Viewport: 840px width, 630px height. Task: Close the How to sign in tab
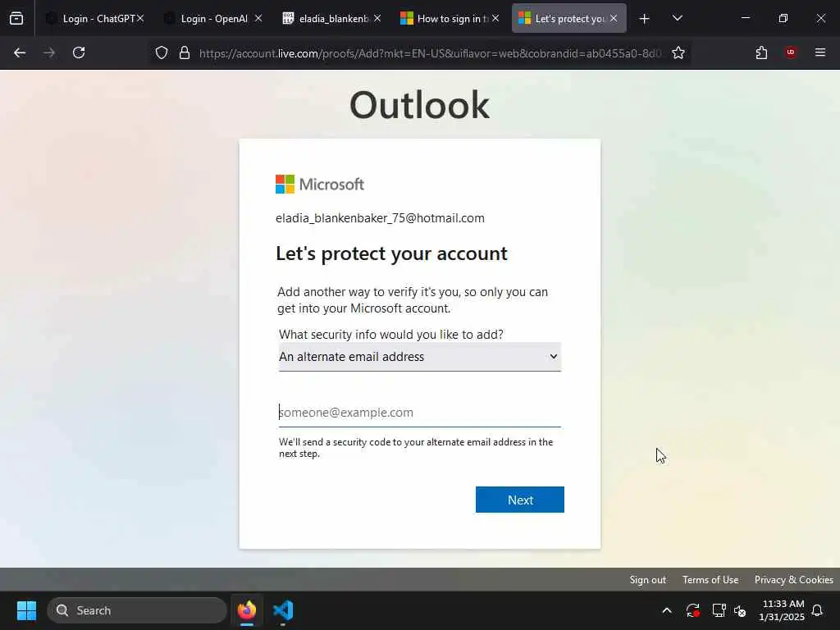click(495, 18)
